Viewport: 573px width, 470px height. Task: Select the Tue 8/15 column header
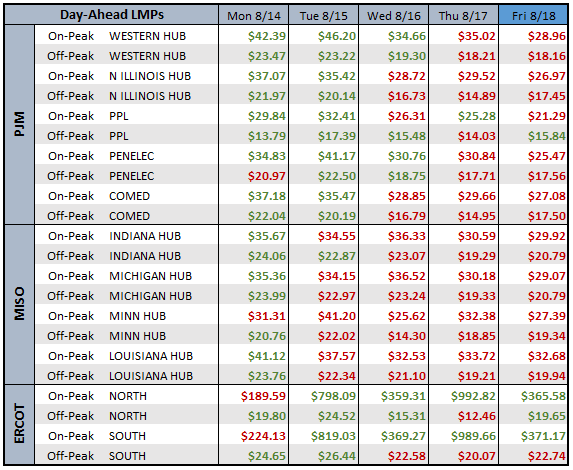(323, 15)
